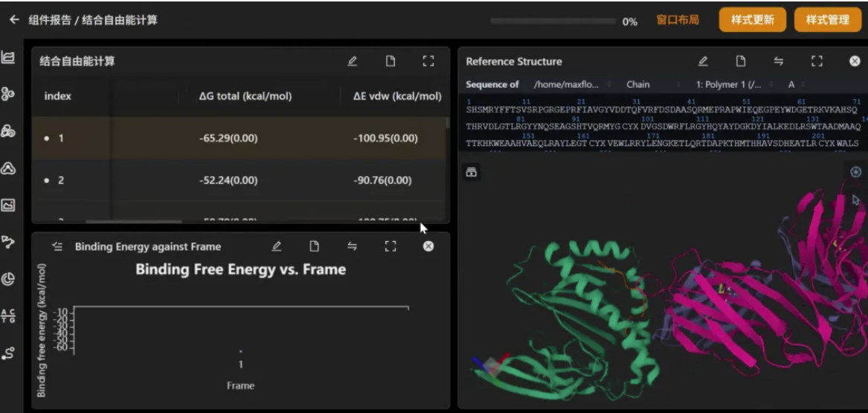Viewport: 868px width, 413px height.
Task: Edit the Reference Structure panel with pencil
Action: pos(703,62)
